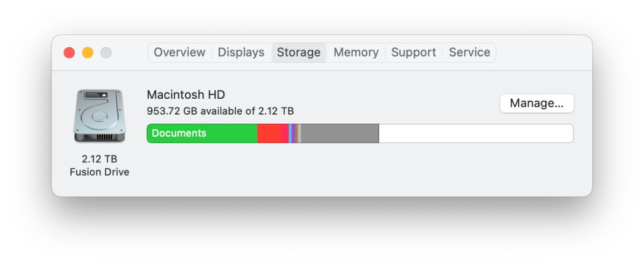Click the Macintosh HD volume name

point(186,94)
